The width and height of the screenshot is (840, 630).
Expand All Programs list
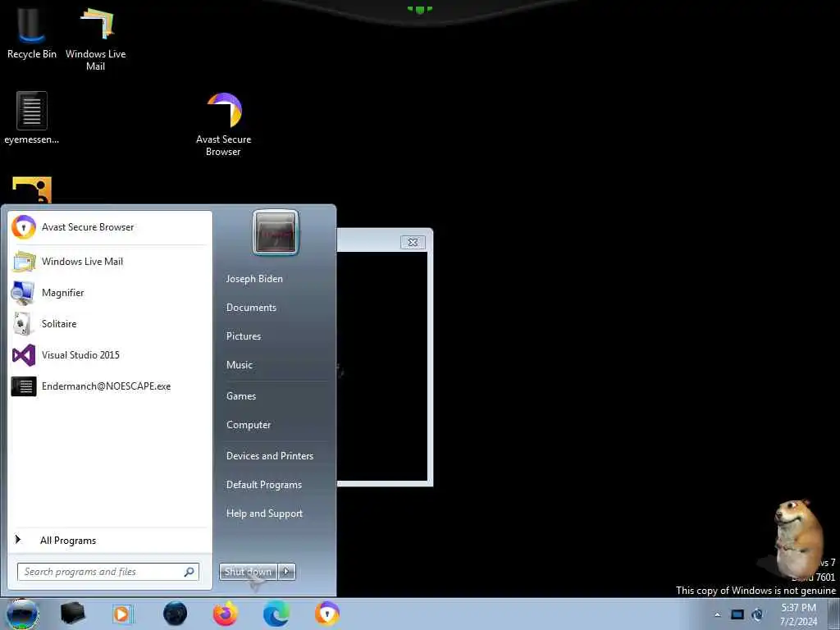[68, 541]
